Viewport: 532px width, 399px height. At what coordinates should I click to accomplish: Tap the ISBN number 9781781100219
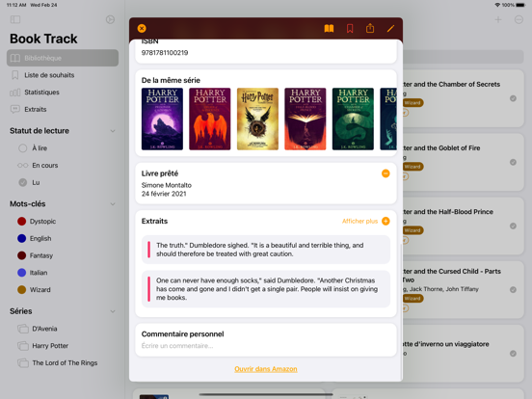click(x=165, y=53)
